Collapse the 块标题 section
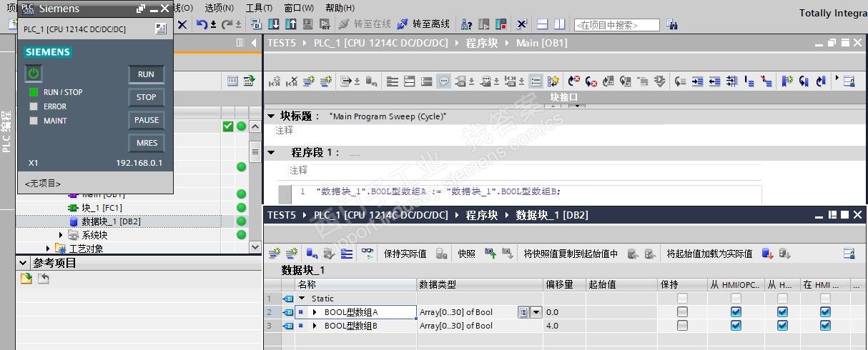Image resolution: width=868 pixels, height=350 pixels. [271, 116]
